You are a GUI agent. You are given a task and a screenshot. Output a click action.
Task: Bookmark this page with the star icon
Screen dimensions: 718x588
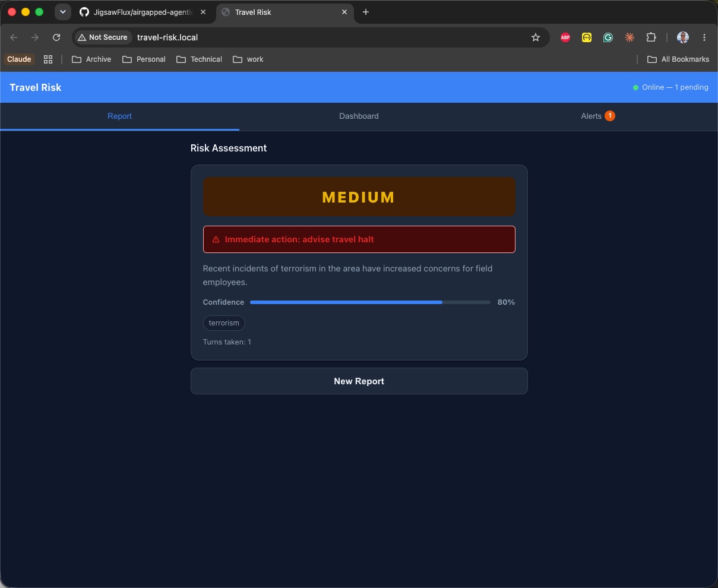click(x=536, y=37)
